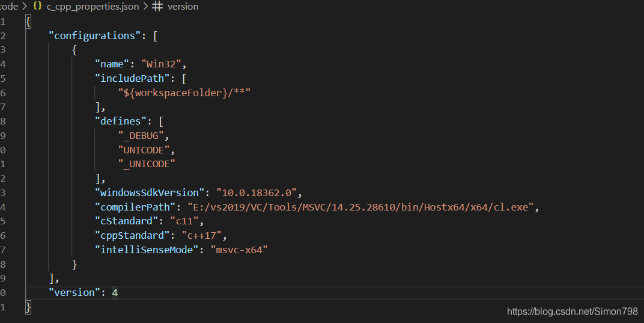Viewport: 644px width, 323px height.
Task: Click the cl.exe compiler path string
Action: click(360, 207)
